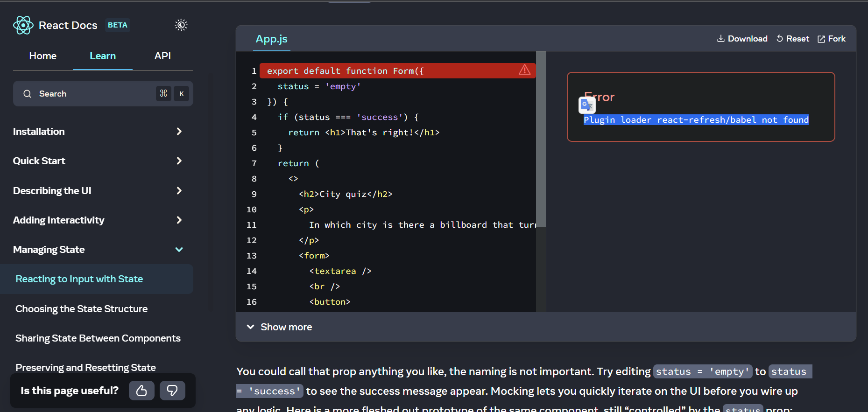
Task: Click the BETA badge
Action: click(118, 25)
